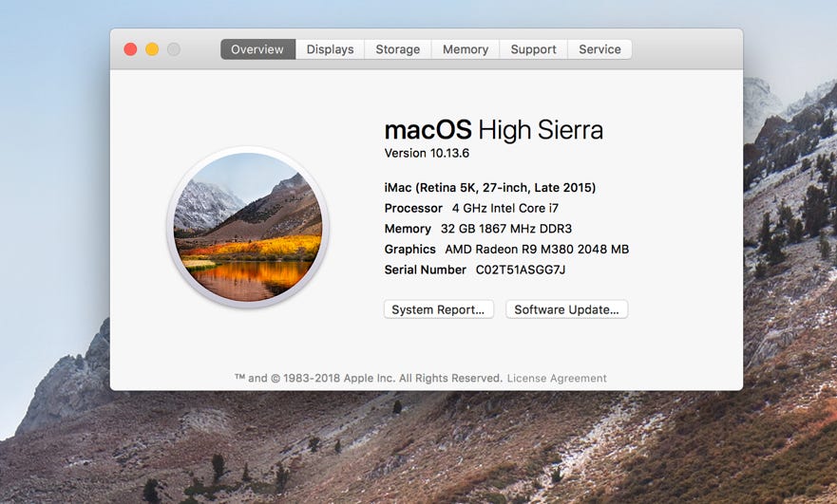Switch to the Service tab
This screenshot has width=837, height=504.
coord(600,49)
